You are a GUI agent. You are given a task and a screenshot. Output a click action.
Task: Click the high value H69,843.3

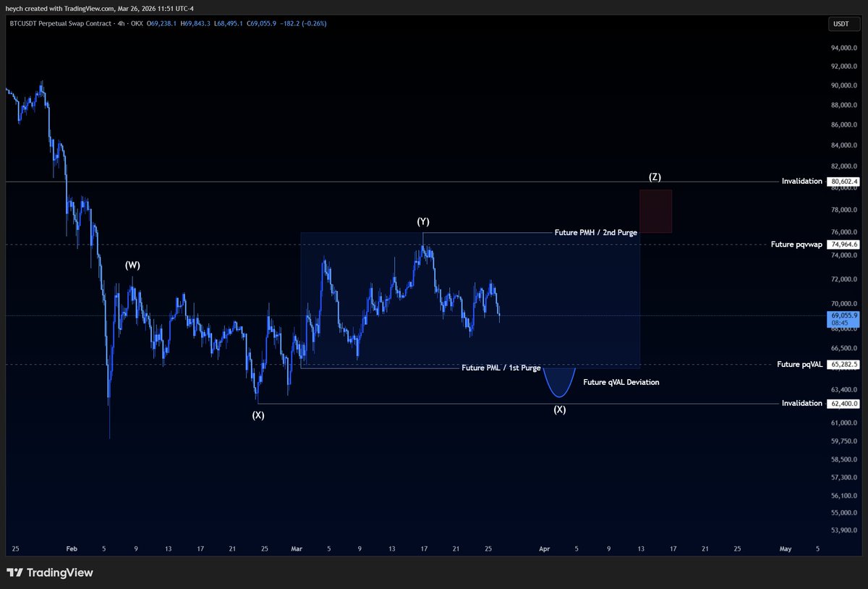pyautogui.click(x=195, y=24)
